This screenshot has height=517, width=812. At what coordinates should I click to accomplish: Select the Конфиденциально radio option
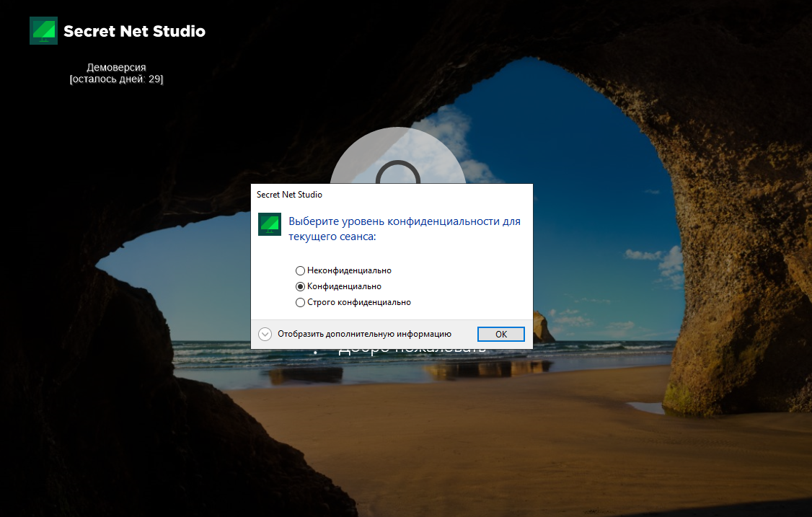pyautogui.click(x=338, y=286)
